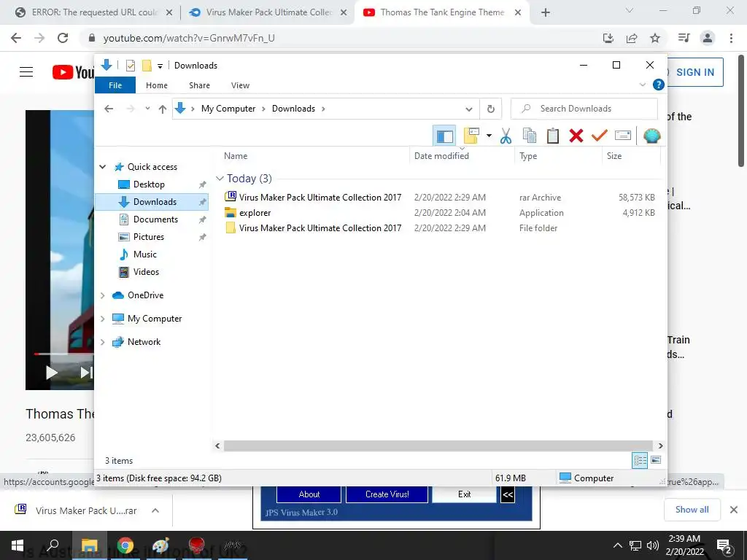Select the Virus Maker Pack file folder
The height and width of the screenshot is (560, 747).
click(320, 228)
